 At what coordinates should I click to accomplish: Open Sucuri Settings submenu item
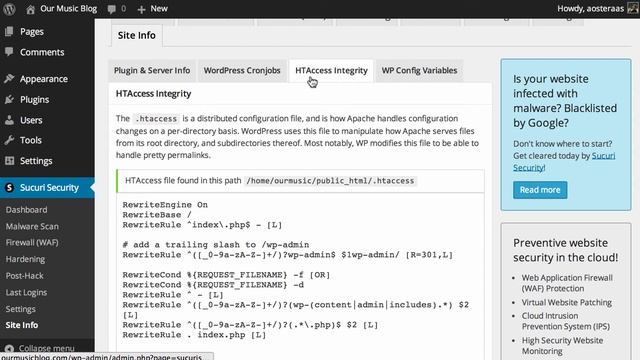(20, 309)
